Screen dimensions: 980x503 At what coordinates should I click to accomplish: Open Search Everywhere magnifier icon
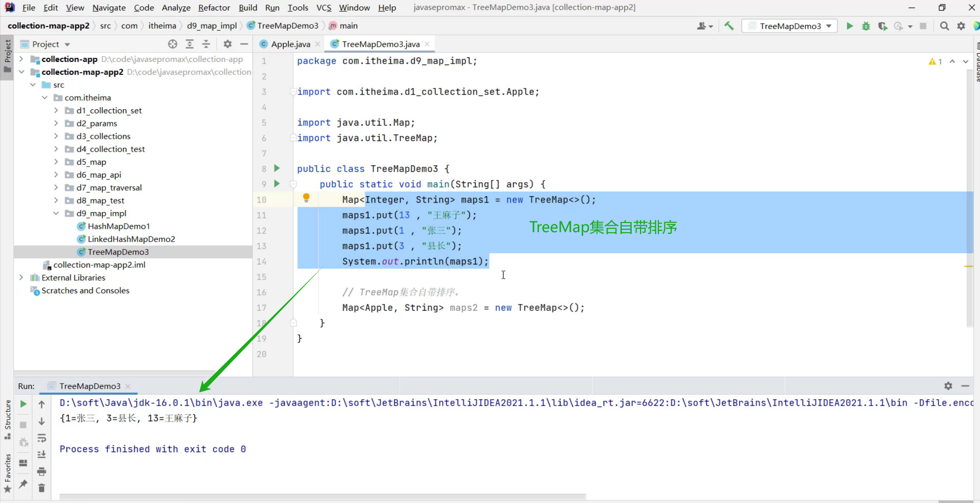tap(945, 26)
